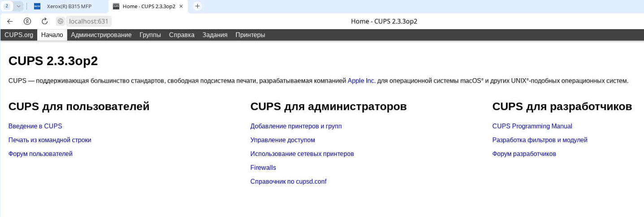Select the Начало navigation tab
The image size is (644, 217).
pyautogui.click(x=52, y=35)
